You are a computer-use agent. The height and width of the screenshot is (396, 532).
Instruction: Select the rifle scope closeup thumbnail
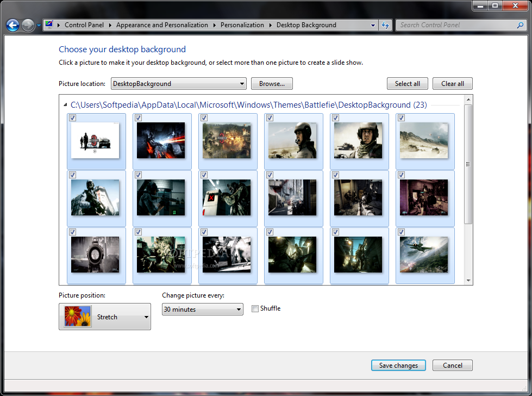(95, 255)
